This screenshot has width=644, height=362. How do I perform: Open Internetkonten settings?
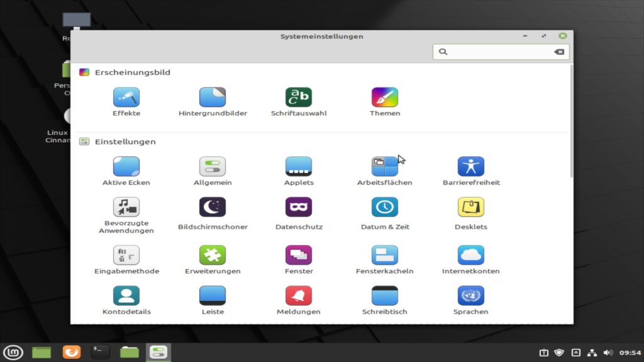point(471,260)
